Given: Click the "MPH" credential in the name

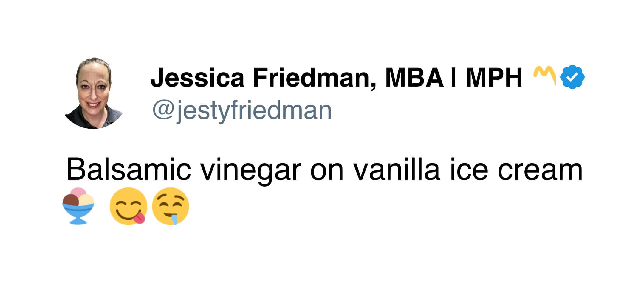Looking at the screenshot, I should (x=494, y=78).
